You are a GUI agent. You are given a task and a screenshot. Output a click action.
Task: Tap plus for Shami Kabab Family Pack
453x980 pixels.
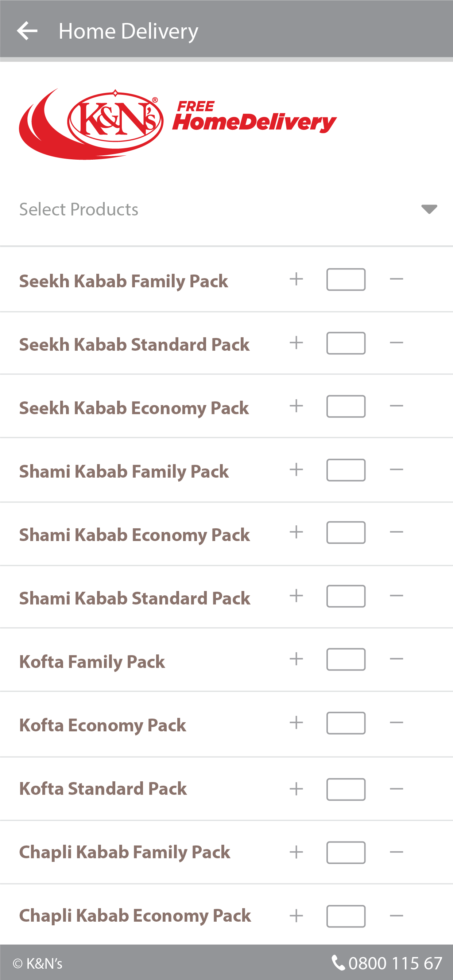click(x=296, y=470)
